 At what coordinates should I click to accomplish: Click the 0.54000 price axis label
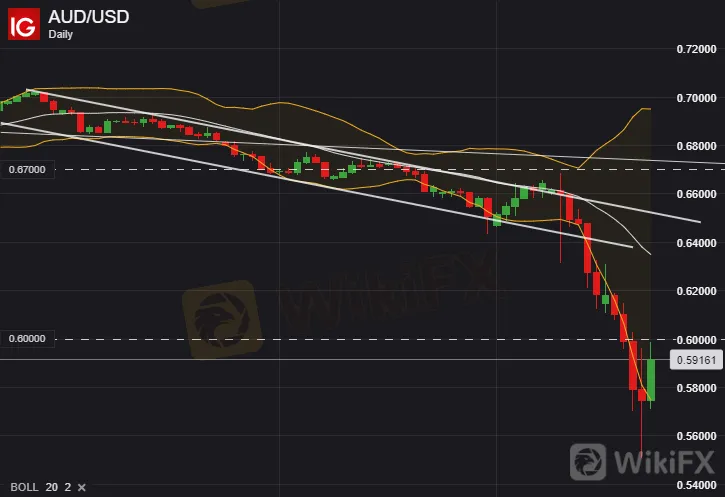pos(696,485)
